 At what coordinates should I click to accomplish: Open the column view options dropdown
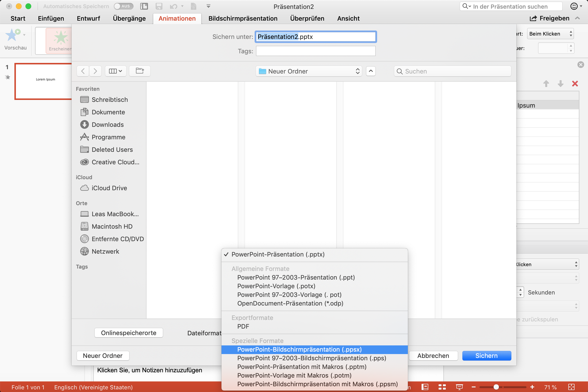(116, 71)
